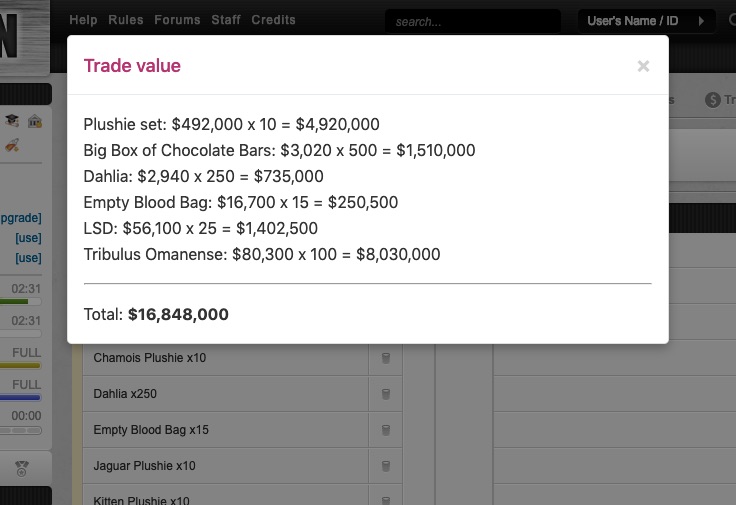The width and height of the screenshot is (736, 505).
Task: Open the Rules menu item
Action: [x=126, y=20]
